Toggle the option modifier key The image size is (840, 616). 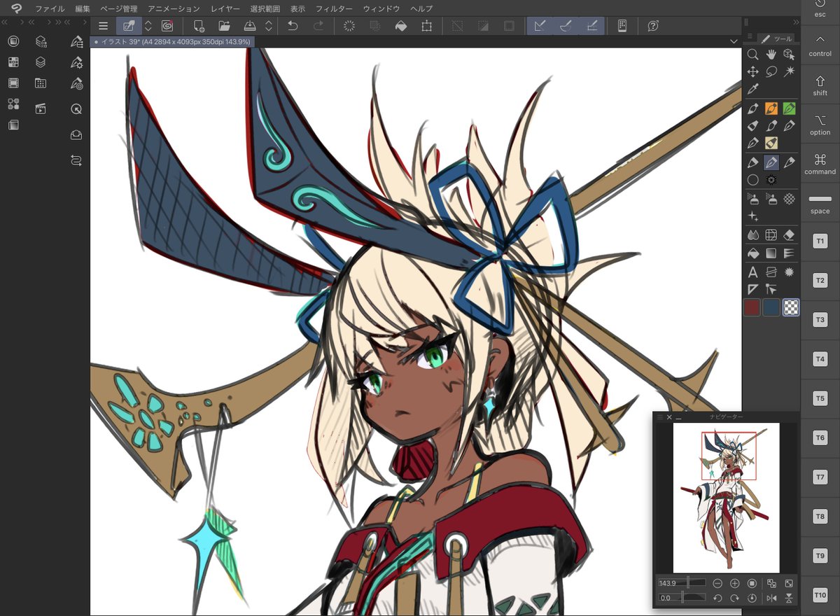(820, 125)
